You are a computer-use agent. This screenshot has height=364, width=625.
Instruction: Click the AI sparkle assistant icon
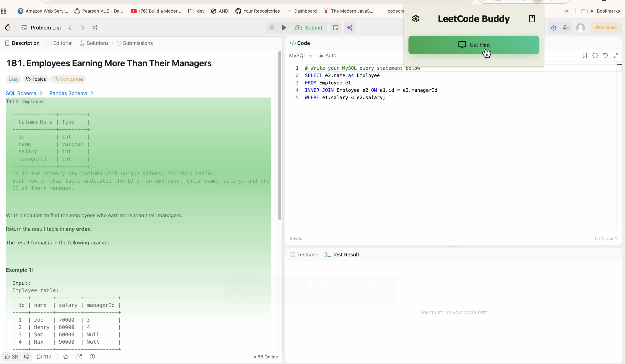pos(349,28)
